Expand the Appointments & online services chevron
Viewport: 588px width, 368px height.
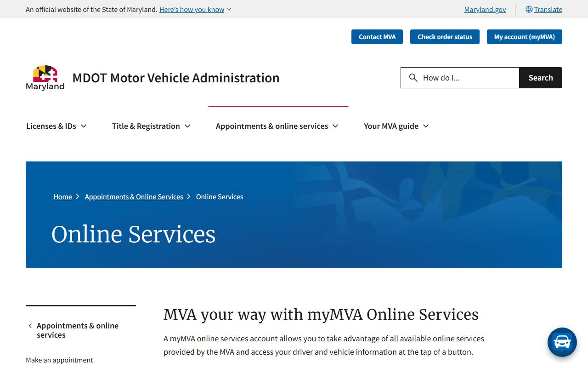[x=335, y=126]
